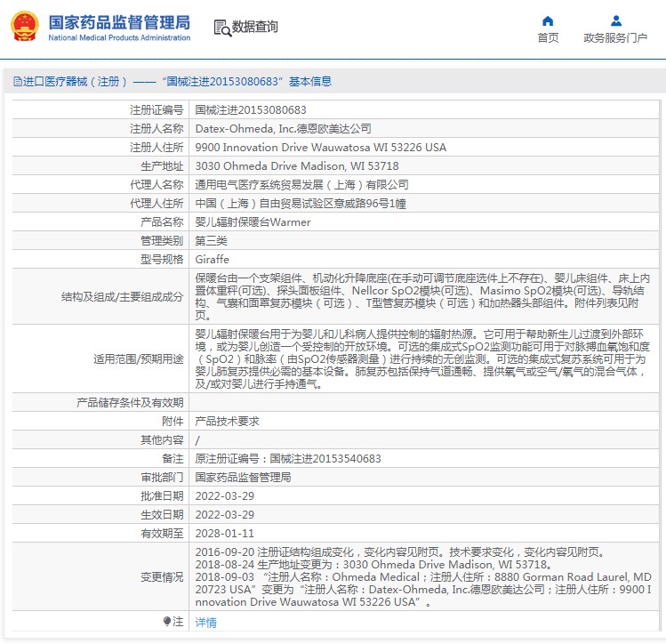This screenshot has height=644, width=666.
Task: Click intended-use text starting 婴儿辐射保暖台用于
Action: click(422, 359)
